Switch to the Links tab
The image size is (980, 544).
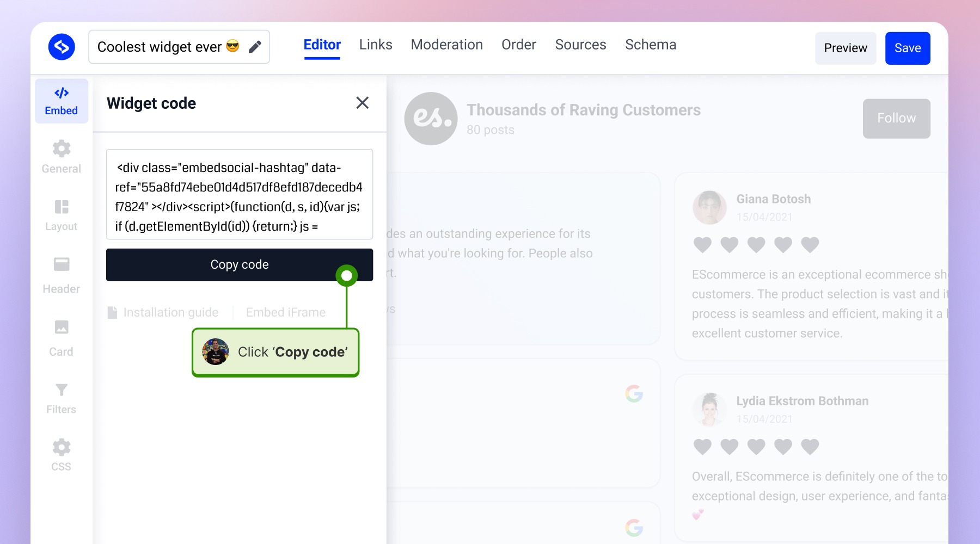pyautogui.click(x=376, y=45)
